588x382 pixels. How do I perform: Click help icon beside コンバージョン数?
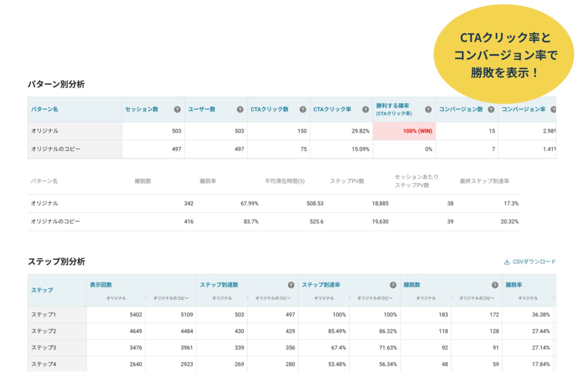(491, 109)
